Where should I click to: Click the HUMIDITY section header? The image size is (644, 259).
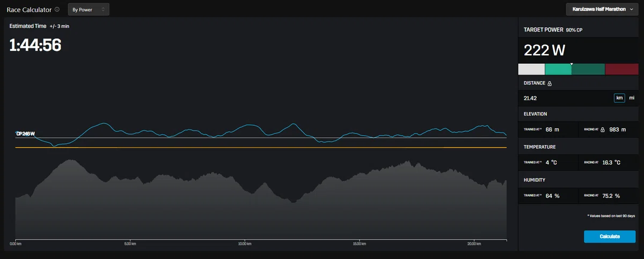pyautogui.click(x=535, y=180)
